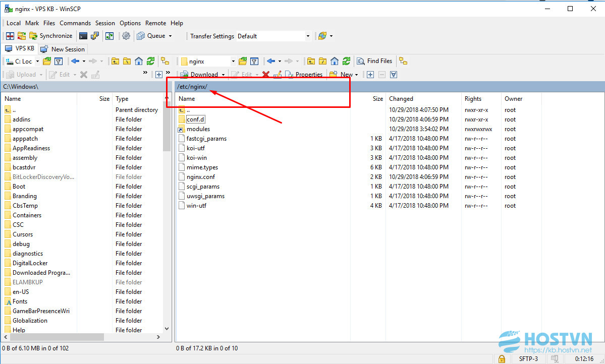Image resolution: width=605 pixels, height=364 pixels.
Task: Click the Download button
Action: (x=199, y=75)
